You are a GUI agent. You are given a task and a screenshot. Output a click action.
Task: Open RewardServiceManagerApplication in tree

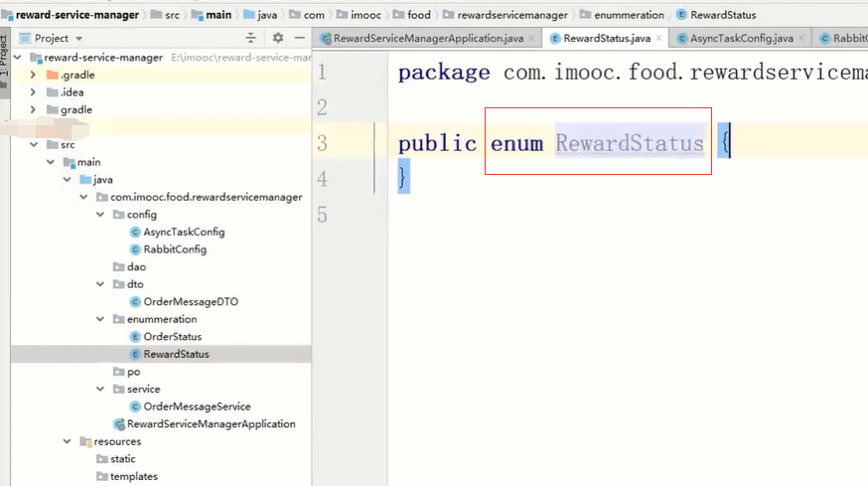[211, 424]
